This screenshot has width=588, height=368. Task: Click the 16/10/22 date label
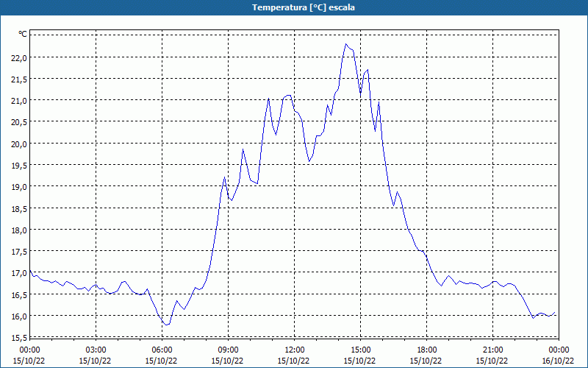(x=559, y=361)
